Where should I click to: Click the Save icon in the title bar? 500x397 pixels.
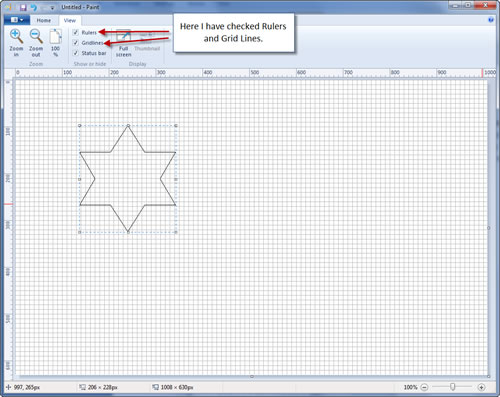tap(23, 7)
